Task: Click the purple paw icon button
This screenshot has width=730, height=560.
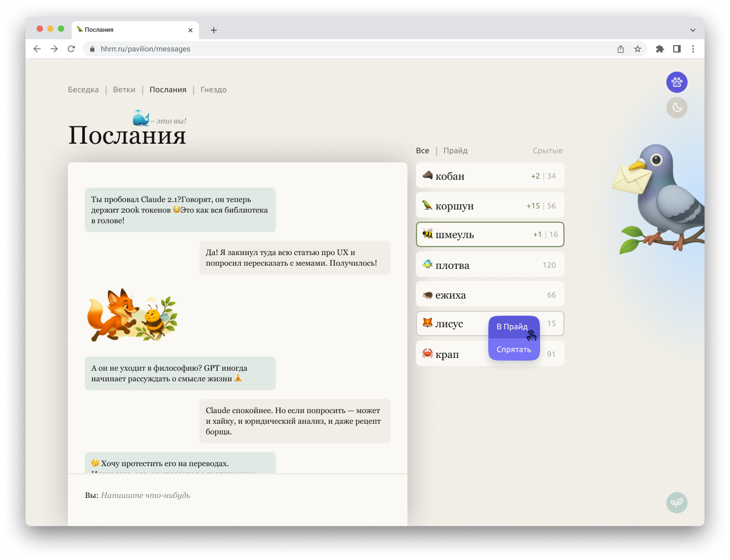Action: click(676, 82)
